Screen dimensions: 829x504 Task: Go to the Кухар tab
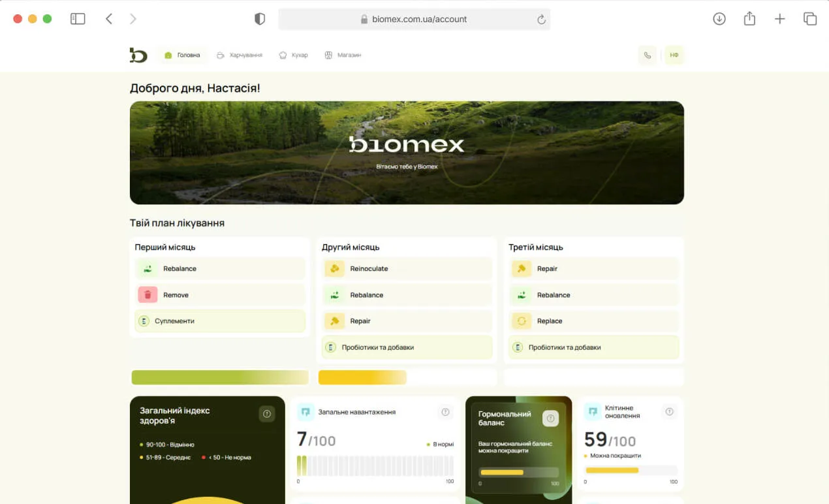tap(293, 55)
